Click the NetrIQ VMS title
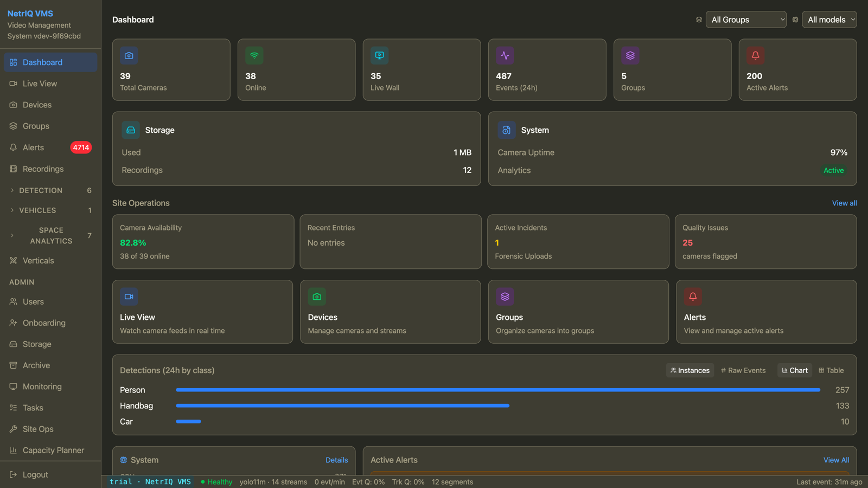The width and height of the screenshot is (868, 488). (30, 14)
